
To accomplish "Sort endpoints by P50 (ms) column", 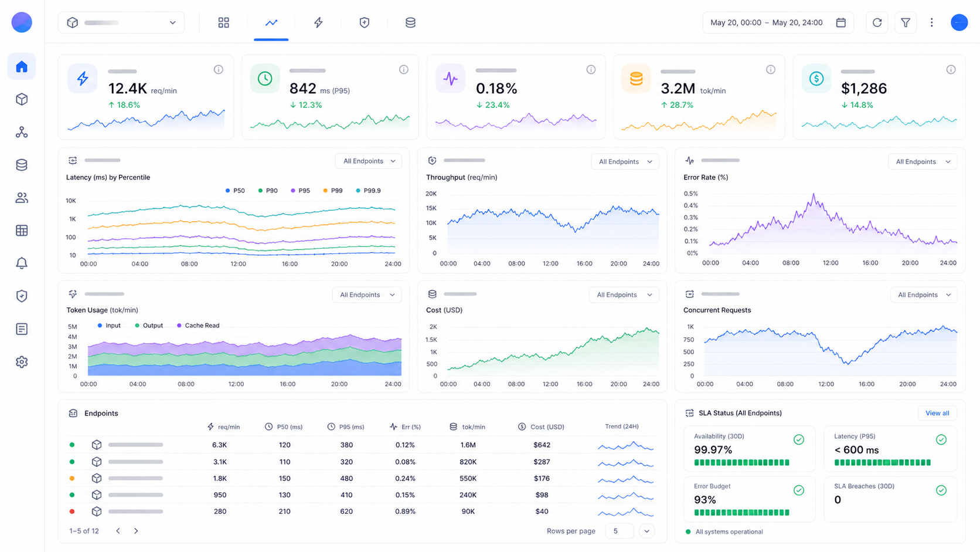I will 284,426.
